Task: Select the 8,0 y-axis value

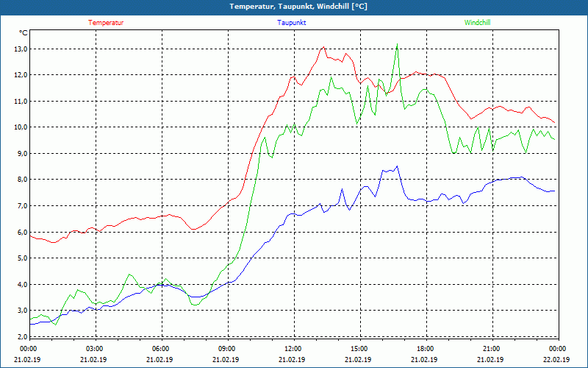Action: pyautogui.click(x=23, y=180)
